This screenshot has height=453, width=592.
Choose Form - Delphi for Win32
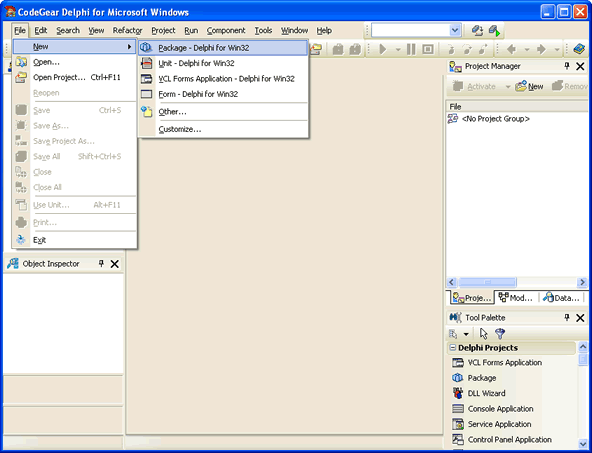tap(223, 94)
